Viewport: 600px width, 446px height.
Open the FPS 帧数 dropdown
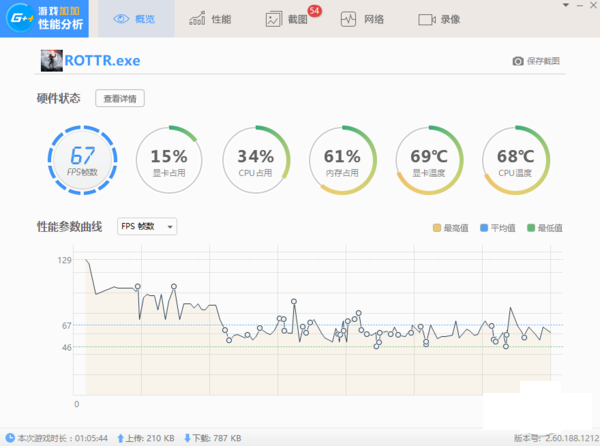147,226
